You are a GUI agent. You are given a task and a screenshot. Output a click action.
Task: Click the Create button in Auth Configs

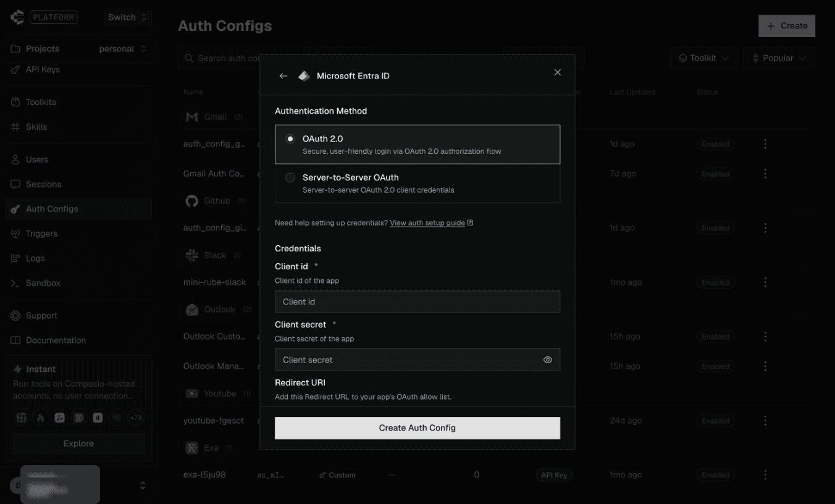click(x=787, y=26)
